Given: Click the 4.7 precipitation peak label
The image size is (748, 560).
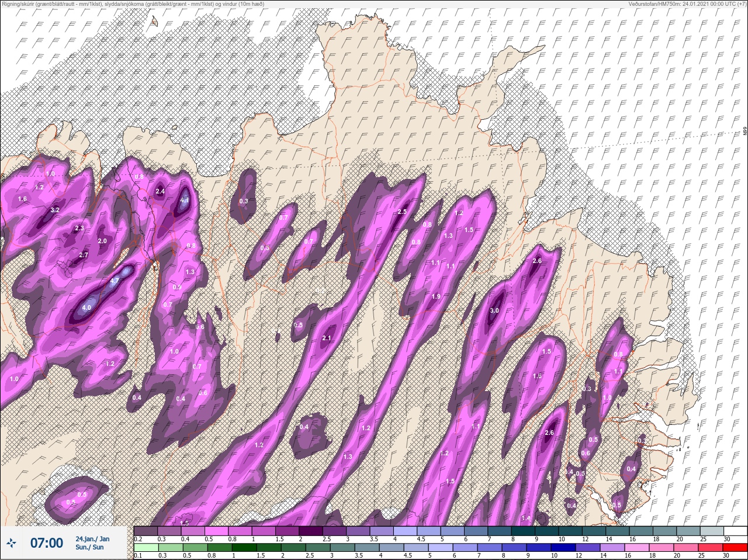Looking at the screenshot, I should 115,281.
